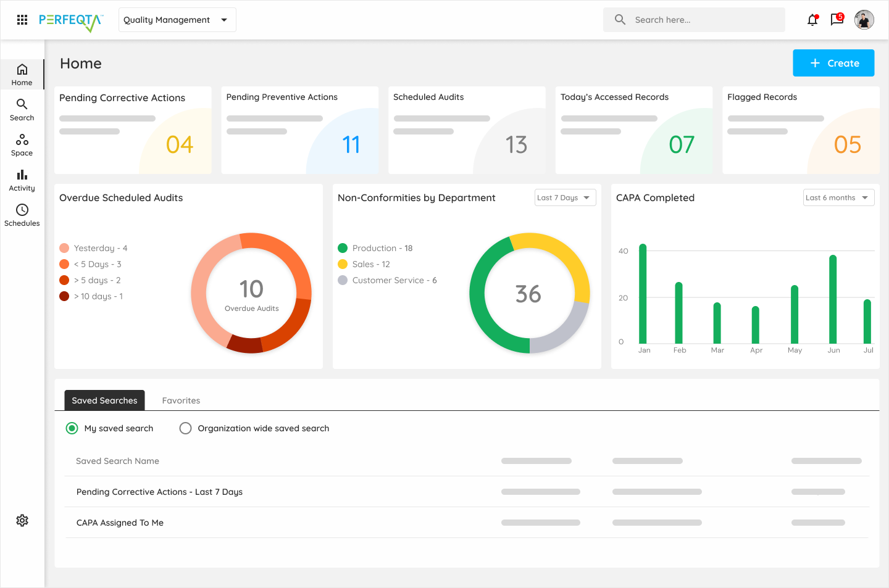Open the notifications bell icon
The height and width of the screenshot is (588, 889).
812,20
